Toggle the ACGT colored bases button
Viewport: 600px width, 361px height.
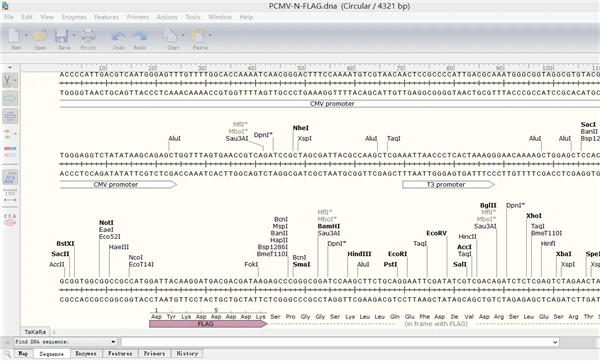[x=10, y=152]
